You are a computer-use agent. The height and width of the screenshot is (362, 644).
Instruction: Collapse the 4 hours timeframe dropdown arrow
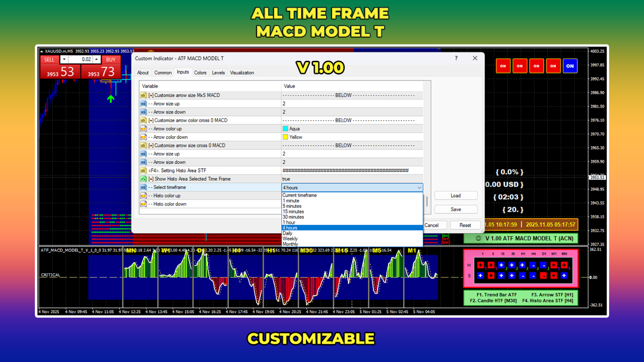[x=419, y=188]
